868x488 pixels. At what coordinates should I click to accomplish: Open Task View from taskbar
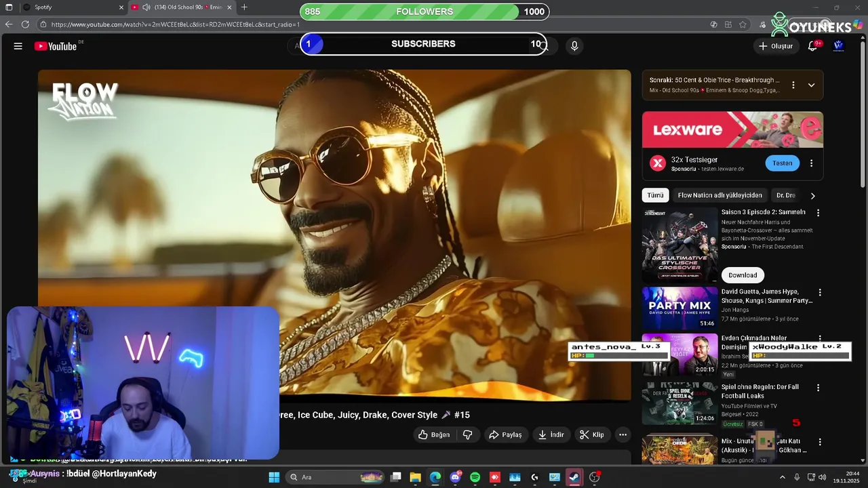tap(396, 477)
